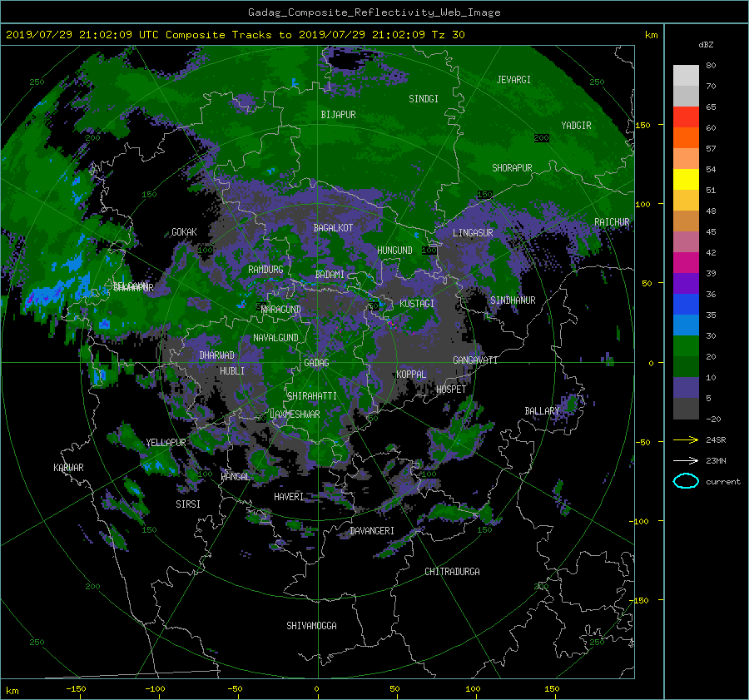The height and width of the screenshot is (700, 749).
Task: Click the Gadag_Composite_Reflectivity_Web_Image title
Action: click(x=374, y=12)
